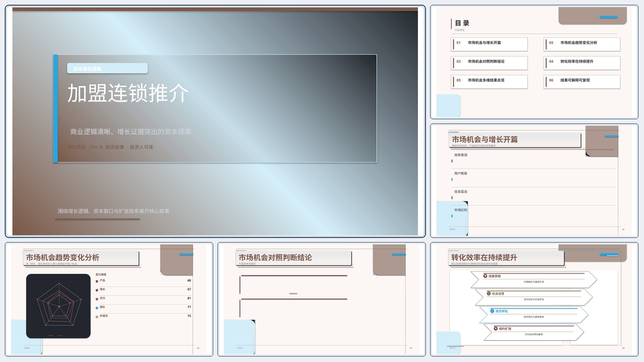This screenshot has height=362, width=644.
Task: Select the 市场机会与增长开篇 slide title
Action: pos(485,139)
